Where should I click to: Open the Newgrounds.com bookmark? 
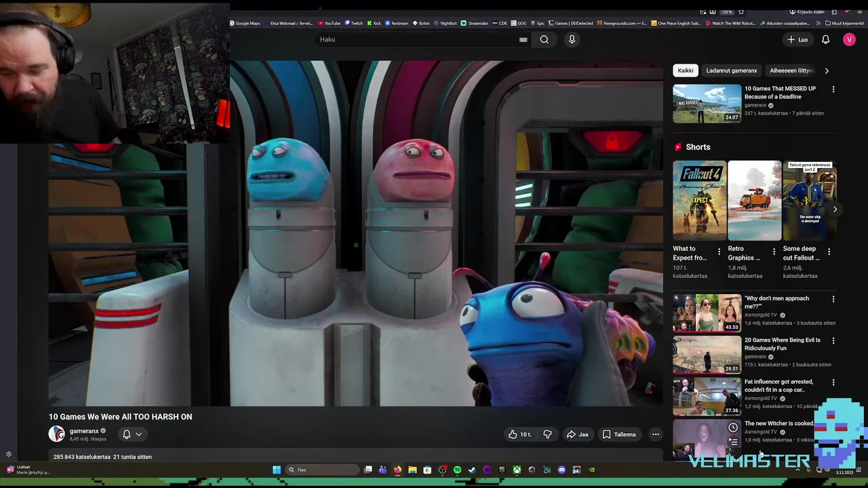[622, 23]
